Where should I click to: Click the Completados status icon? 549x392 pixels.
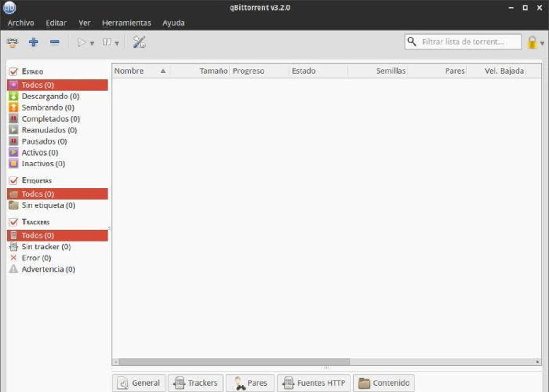[14, 119]
